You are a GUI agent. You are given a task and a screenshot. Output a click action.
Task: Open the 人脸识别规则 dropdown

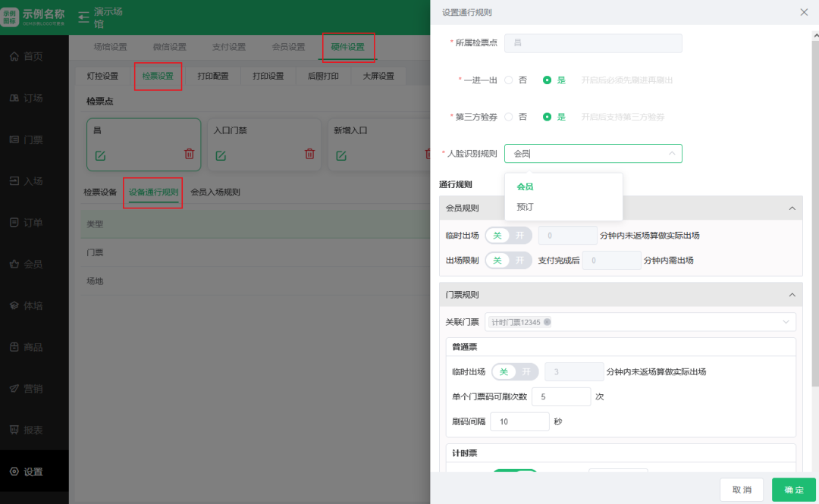click(x=593, y=153)
